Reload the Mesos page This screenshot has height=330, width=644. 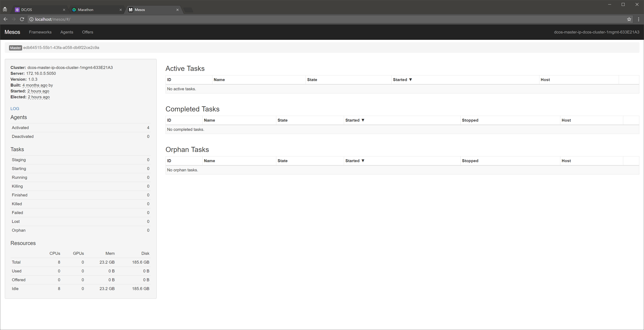(x=22, y=19)
